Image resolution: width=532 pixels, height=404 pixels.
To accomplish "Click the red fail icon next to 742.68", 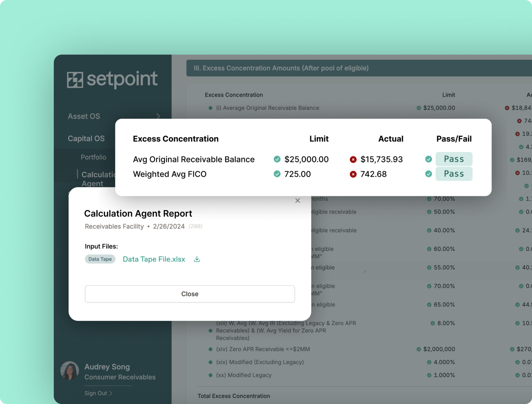I will [353, 174].
